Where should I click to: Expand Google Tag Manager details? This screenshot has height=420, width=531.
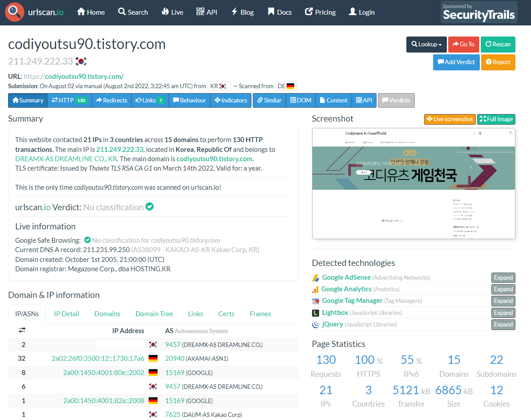click(503, 301)
